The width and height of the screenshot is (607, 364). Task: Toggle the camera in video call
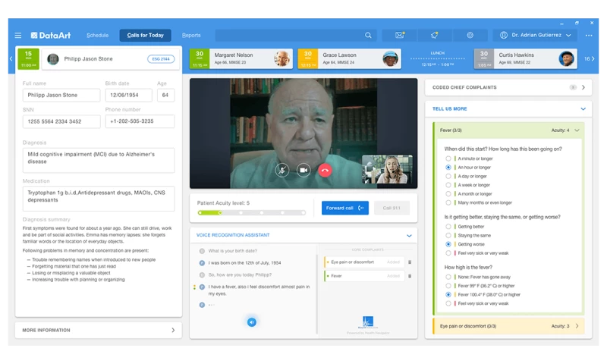click(x=303, y=171)
